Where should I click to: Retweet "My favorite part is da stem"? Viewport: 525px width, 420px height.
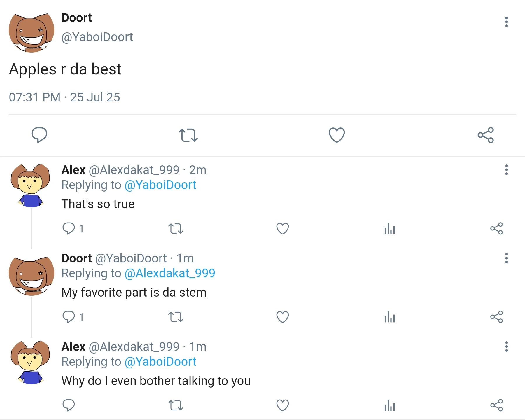(176, 317)
